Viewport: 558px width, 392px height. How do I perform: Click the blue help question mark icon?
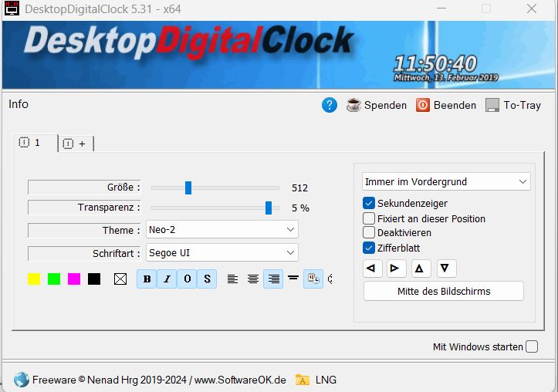[x=330, y=105]
